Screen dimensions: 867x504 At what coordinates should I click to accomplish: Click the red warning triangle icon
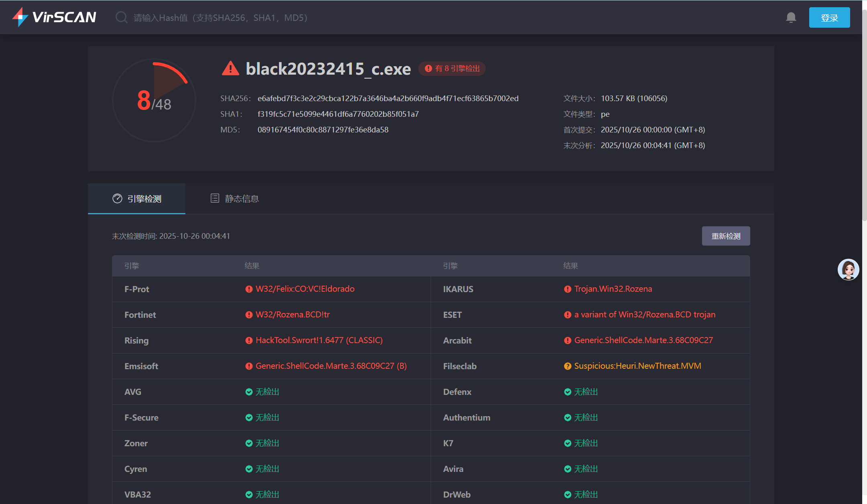tap(230, 69)
